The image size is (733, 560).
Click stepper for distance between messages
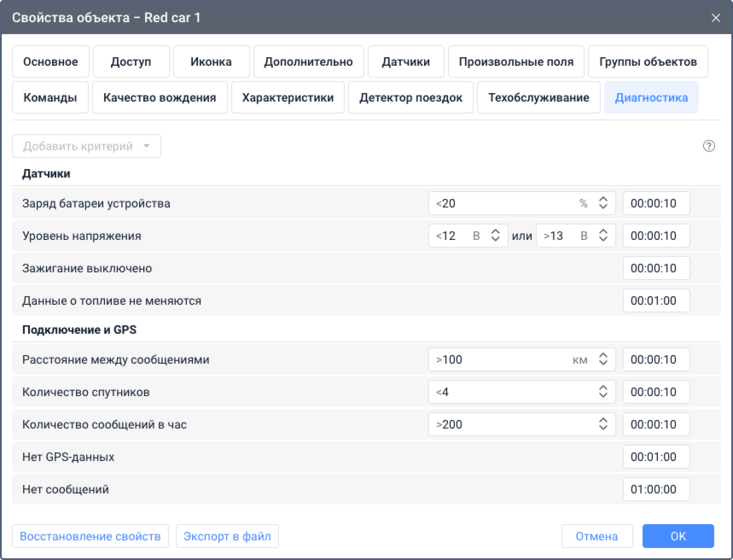tap(602, 359)
